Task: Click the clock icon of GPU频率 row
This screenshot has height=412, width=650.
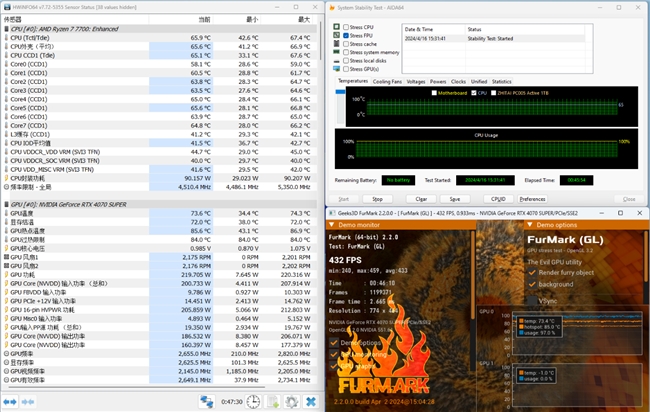Action: (x=6, y=354)
